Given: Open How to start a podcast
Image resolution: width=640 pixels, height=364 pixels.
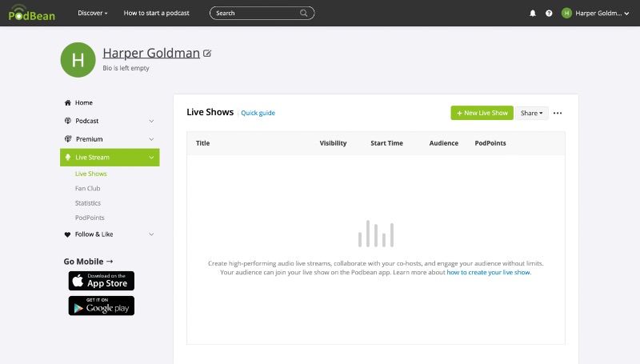Looking at the screenshot, I should coord(156,13).
